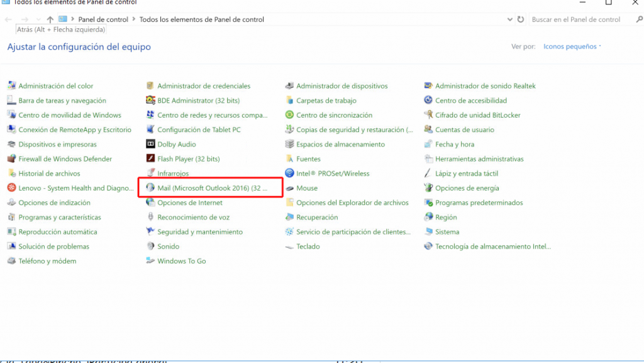Open the Región globe icon
Screen dimensions: 644x363
click(x=428, y=217)
